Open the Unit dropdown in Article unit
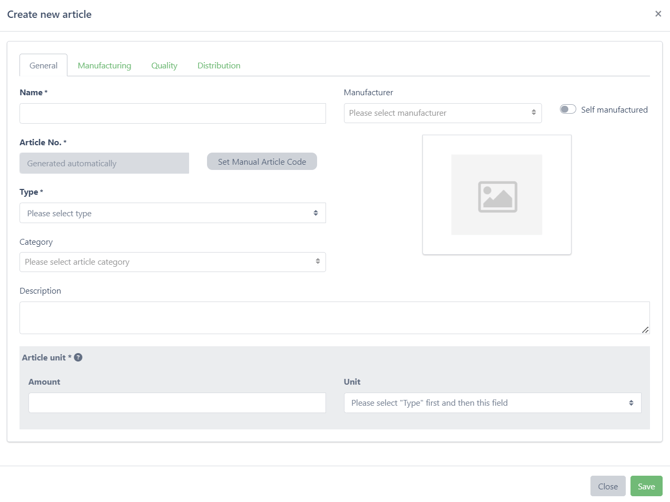The height and width of the screenshot is (502, 670). pos(492,403)
